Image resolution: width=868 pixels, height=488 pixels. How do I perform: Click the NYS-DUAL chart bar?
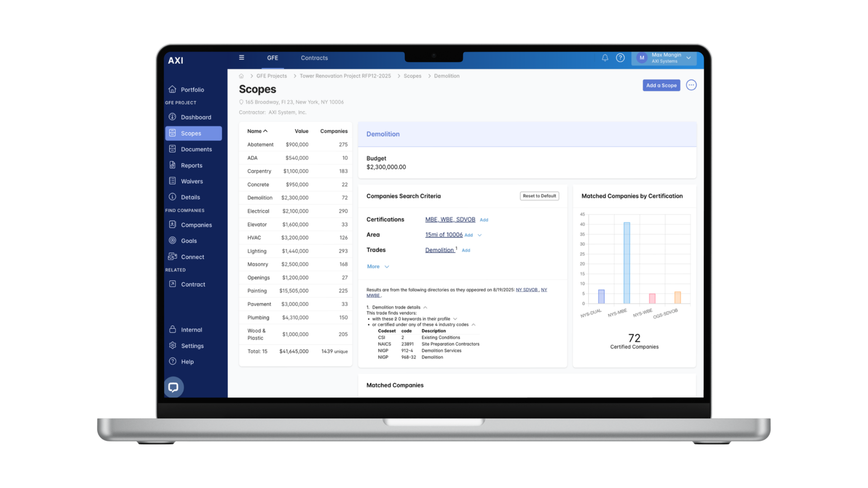pyautogui.click(x=601, y=297)
